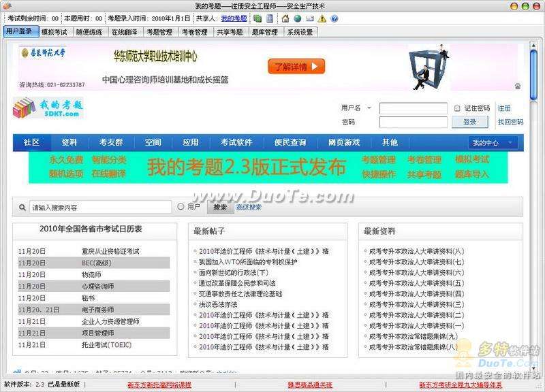The height and width of the screenshot is (392, 545).
Task: Click 其他 in the navigation bar
Action: pyautogui.click(x=390, y=142)
